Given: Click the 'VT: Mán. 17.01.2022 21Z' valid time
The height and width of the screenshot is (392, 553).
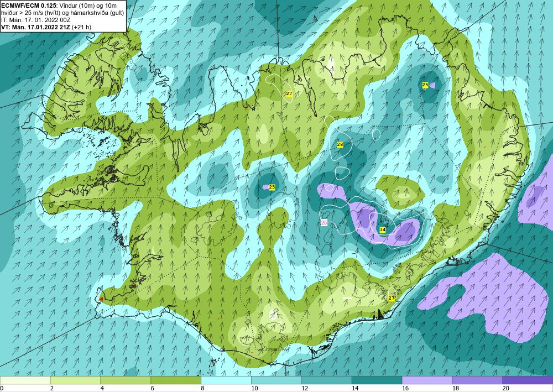Looking at the screenshot, I should (x=35, y=27).
